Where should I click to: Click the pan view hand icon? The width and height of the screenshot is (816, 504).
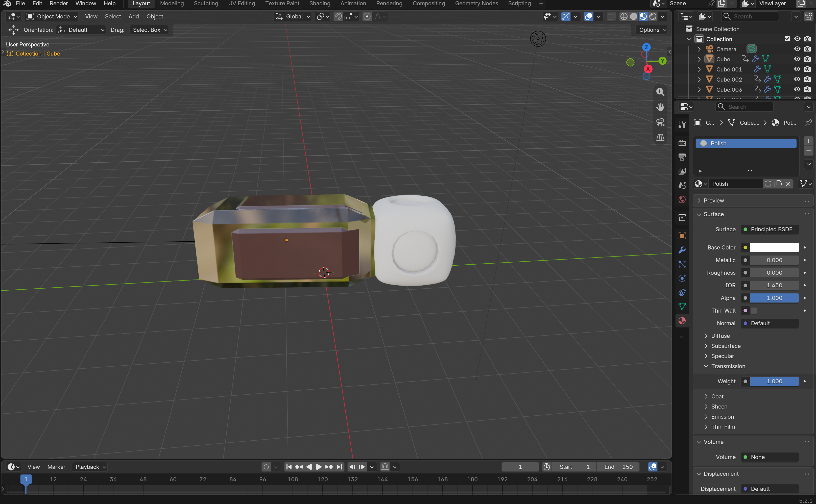click(660, 107)
